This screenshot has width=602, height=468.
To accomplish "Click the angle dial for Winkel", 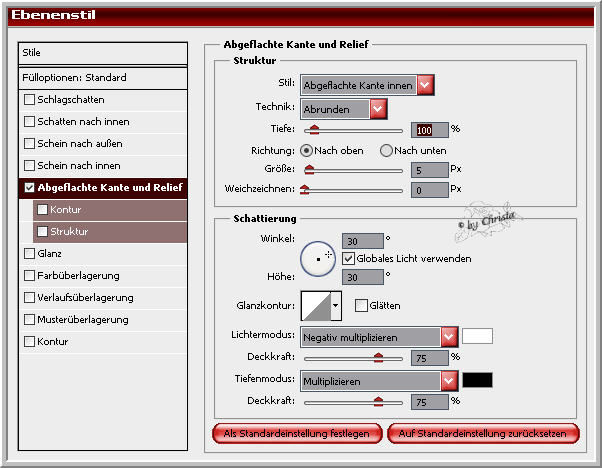I will pyautogui.click(x=318, y=259).
